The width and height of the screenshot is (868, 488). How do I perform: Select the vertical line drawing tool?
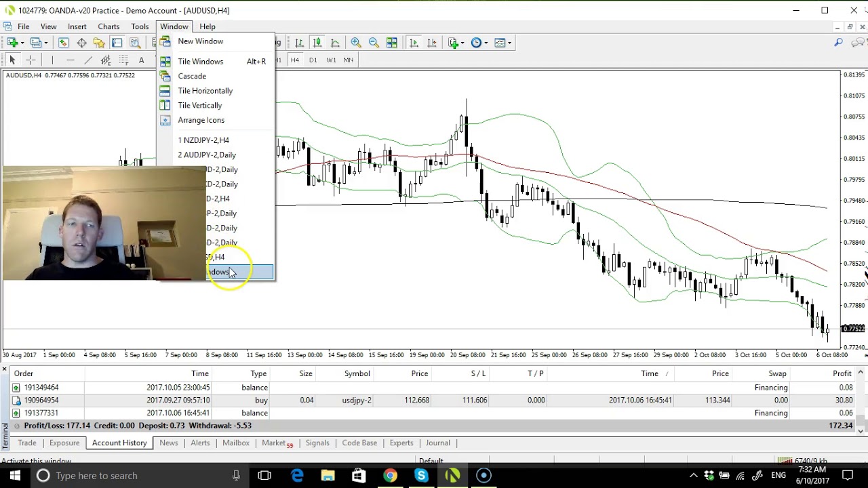pyautogui.click(x=52, y=60)
